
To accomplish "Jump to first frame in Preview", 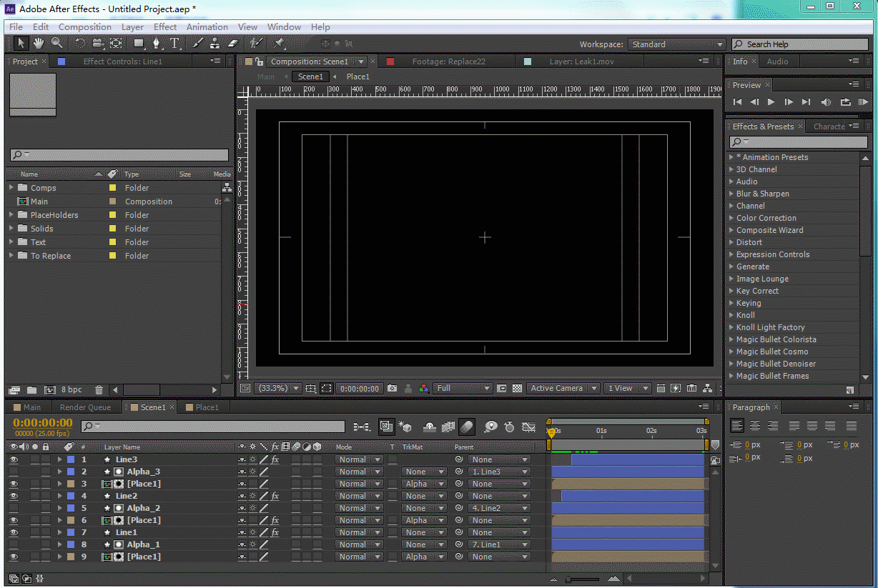I will click(x=737, y=102).
